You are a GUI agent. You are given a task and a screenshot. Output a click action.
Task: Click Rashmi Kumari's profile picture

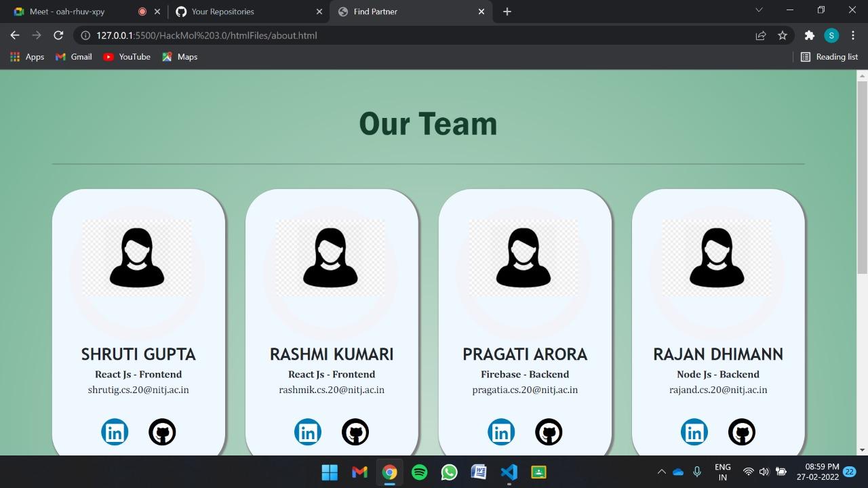click(330, 258)
